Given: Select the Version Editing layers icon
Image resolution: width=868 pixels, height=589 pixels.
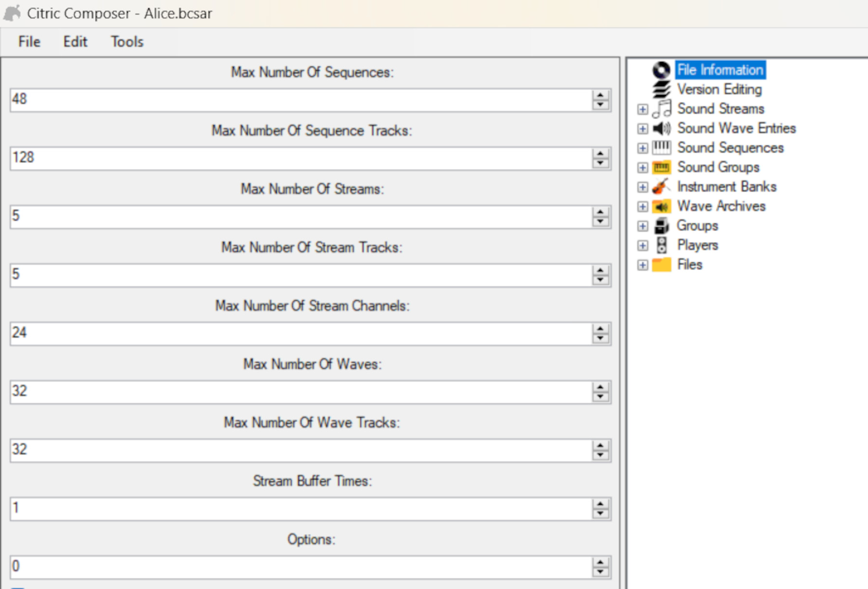Looking at the screenshot, I should pos(661,89).
